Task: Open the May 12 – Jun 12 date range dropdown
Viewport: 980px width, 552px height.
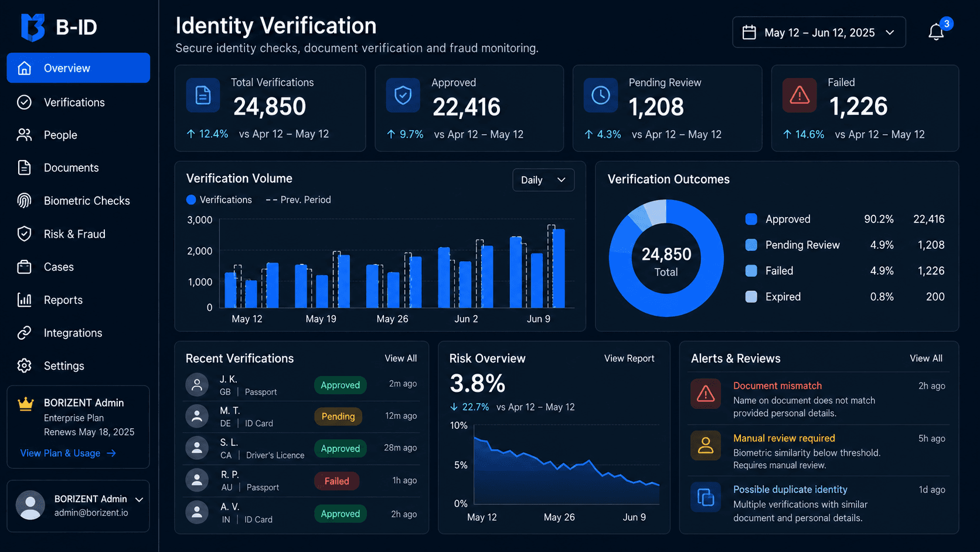Action: tap(819, 32)
